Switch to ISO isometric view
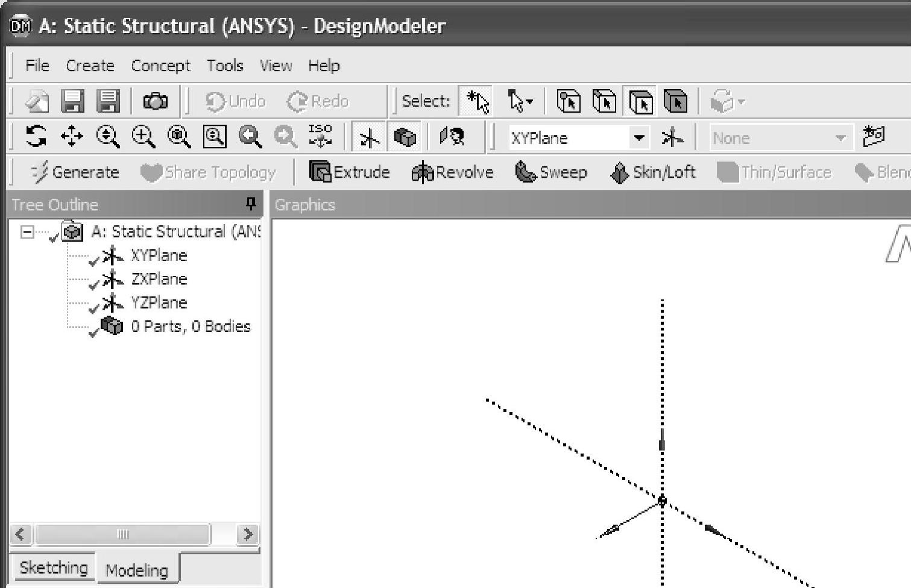911x588 pixels. (x=320, y=136)
